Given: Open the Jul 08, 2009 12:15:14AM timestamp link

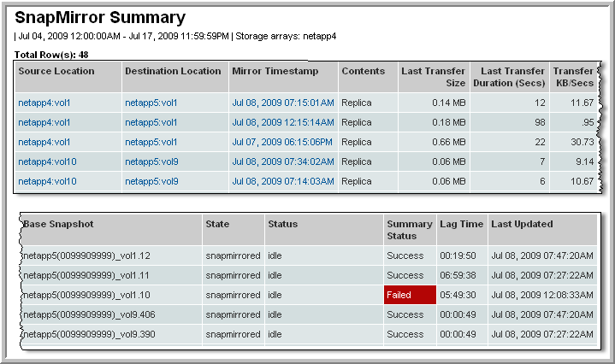Looking at the screenshot, I should 282,122.
